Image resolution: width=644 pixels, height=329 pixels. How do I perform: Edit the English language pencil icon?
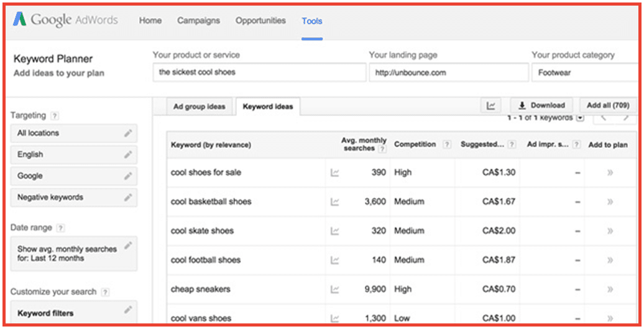click(x=128, y=154)
